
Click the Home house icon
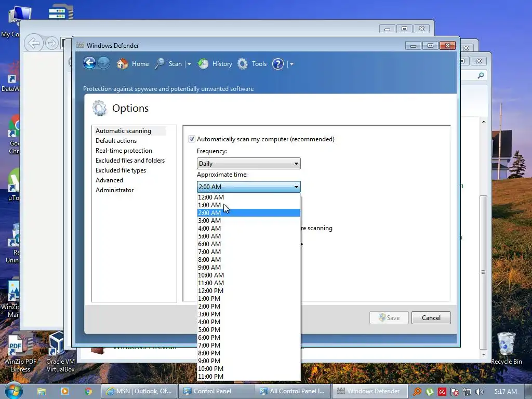point(122,63)
